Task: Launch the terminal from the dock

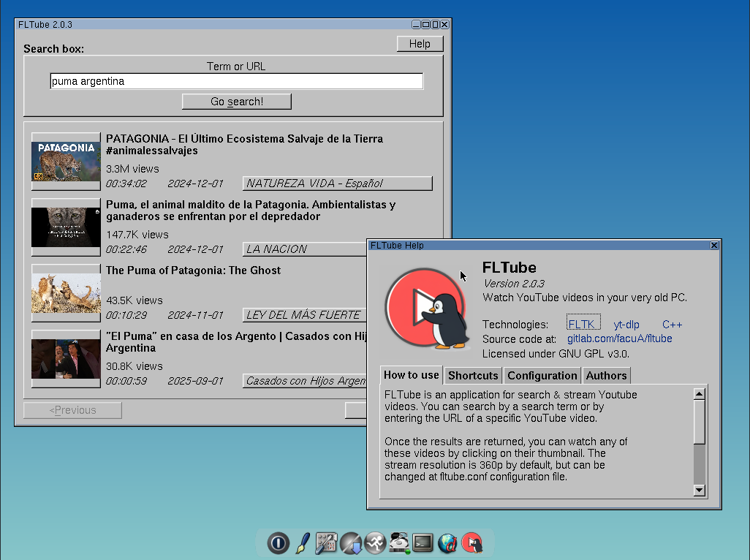Action: (423, 543)
